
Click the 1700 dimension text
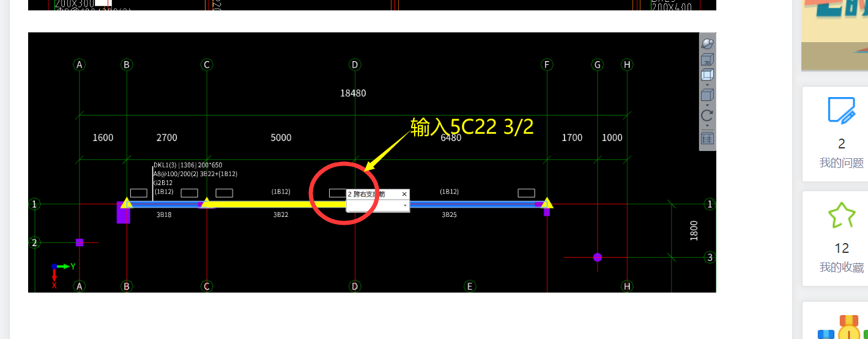[572, 138]
